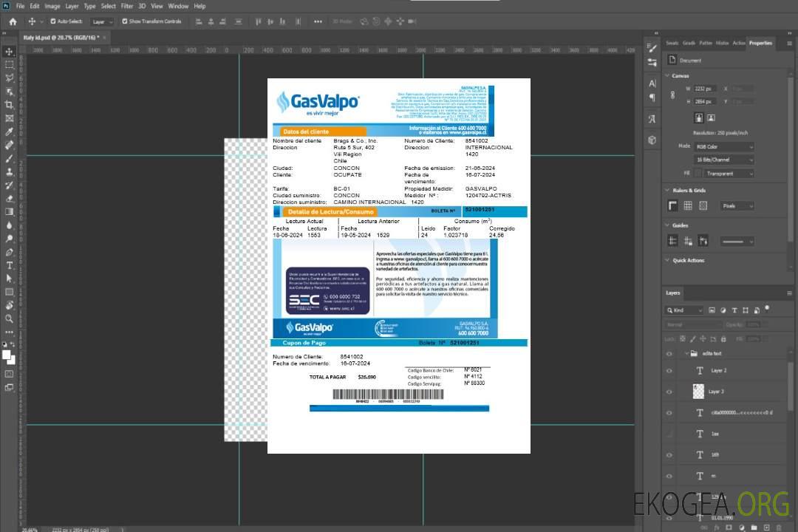Select the Eyedropper tool
798x532 pixels.
[9, 132]
